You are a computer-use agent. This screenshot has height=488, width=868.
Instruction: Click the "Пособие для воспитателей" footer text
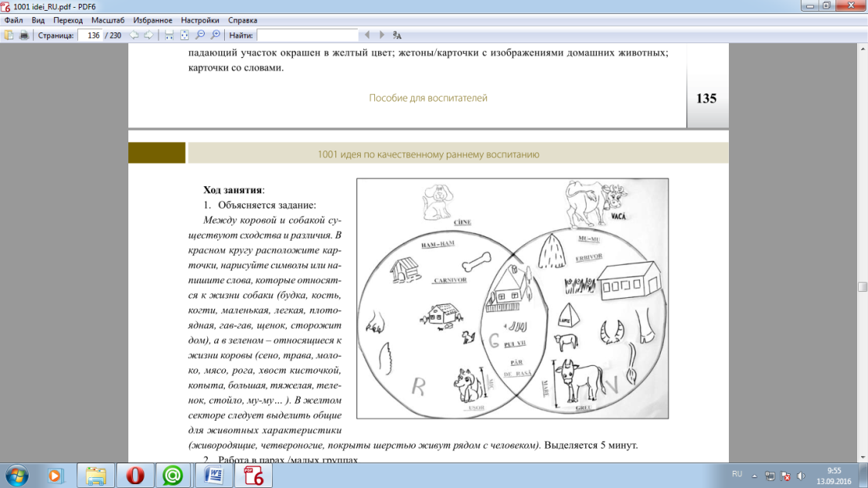point(428,98)
